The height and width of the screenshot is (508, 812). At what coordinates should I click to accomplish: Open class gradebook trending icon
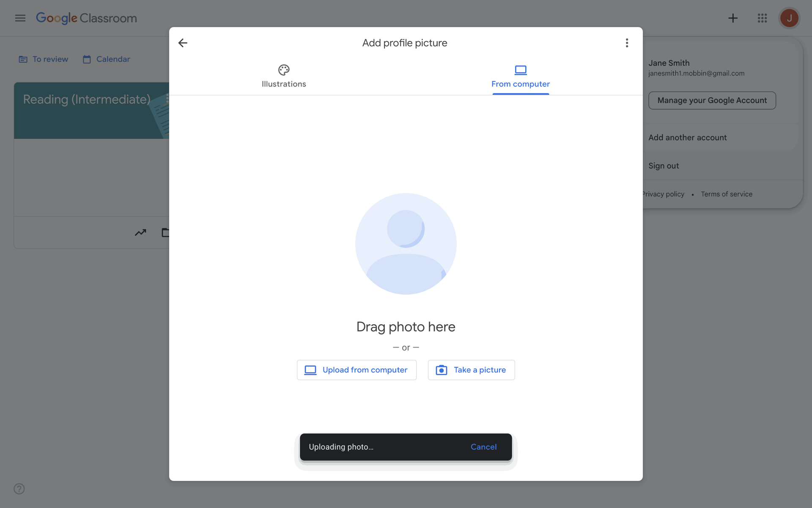point(140,232)
